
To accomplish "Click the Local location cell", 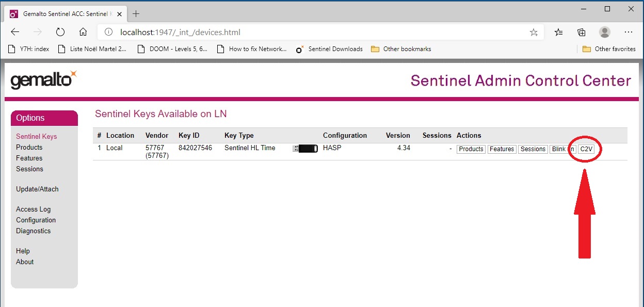I will click(115, 148).
